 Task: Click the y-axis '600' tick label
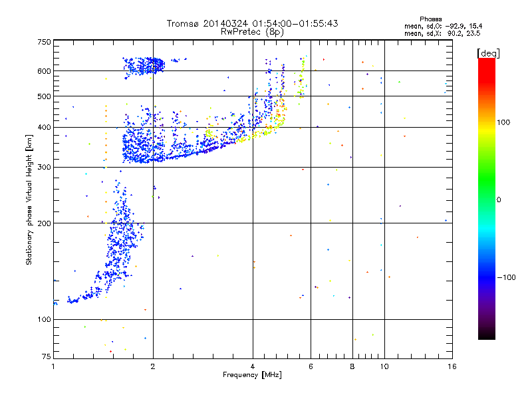coord(44,71)
